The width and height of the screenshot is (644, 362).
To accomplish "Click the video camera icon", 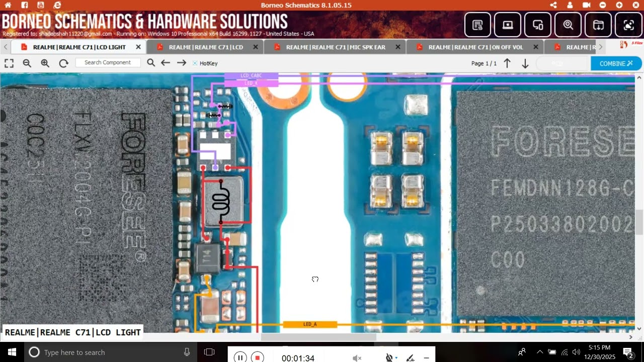I will pos(587,5).
